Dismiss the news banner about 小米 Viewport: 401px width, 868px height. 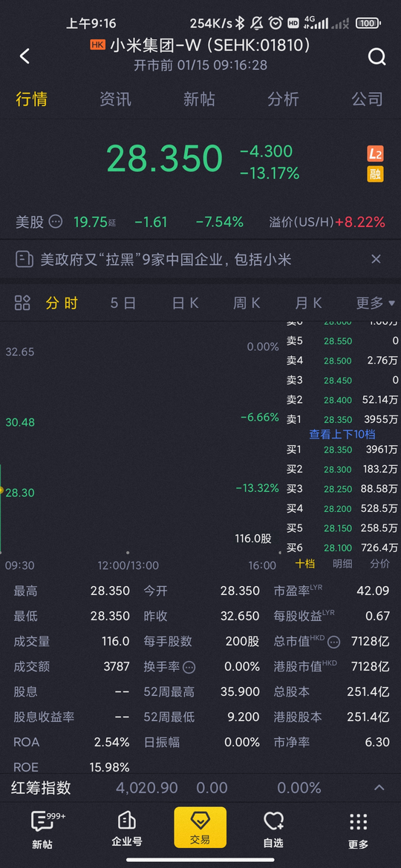click(x=376, y=258)
